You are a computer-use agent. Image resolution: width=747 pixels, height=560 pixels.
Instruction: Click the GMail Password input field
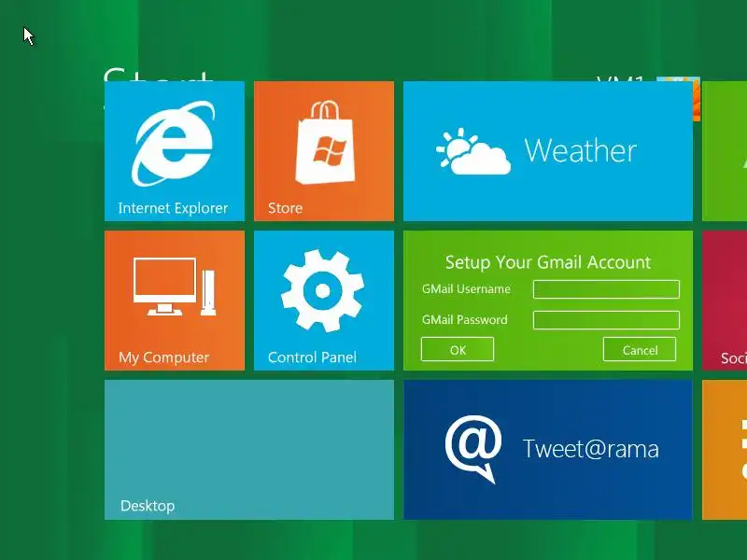pyautogui.click(x=606, y=320)
